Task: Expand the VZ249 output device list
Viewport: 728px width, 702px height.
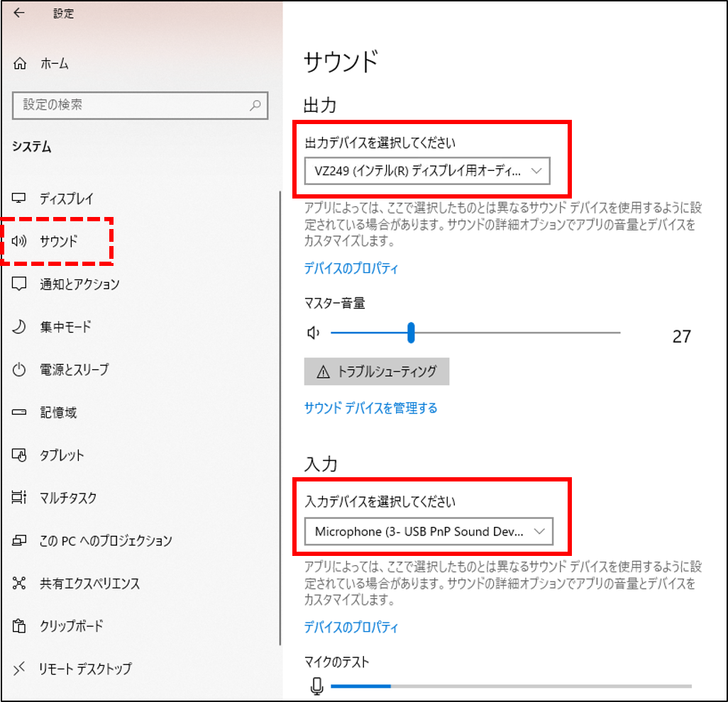Action: point(539,171)
